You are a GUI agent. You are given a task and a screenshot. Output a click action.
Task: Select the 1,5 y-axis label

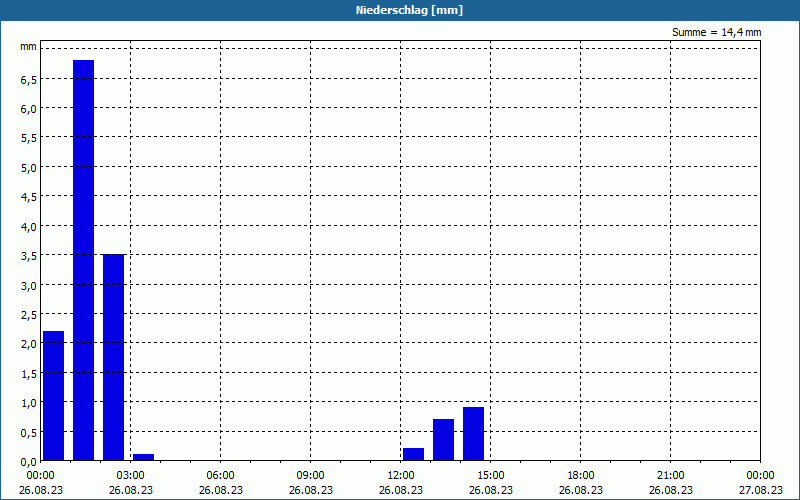(x=29, y=373)
